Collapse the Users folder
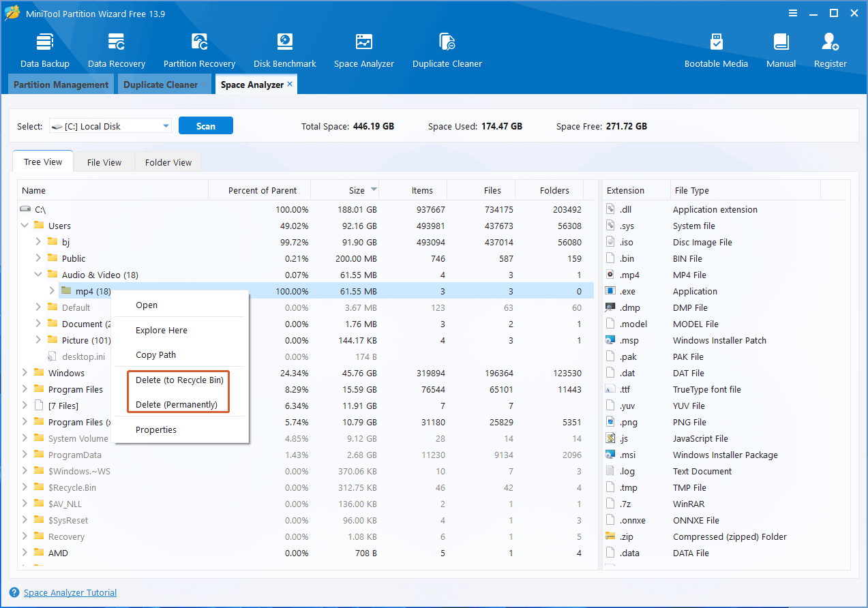The height and width of the screenshot is (608, 868). [x=25, y=226]
